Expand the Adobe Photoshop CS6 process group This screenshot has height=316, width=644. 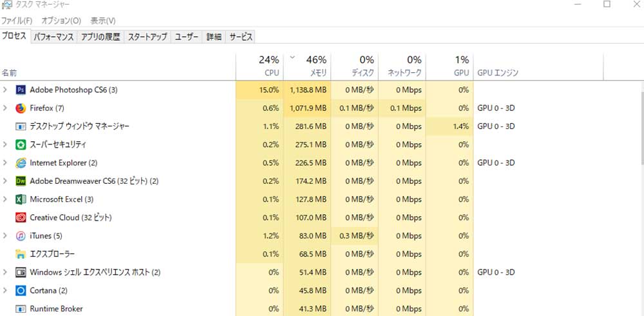coord(5,90)
